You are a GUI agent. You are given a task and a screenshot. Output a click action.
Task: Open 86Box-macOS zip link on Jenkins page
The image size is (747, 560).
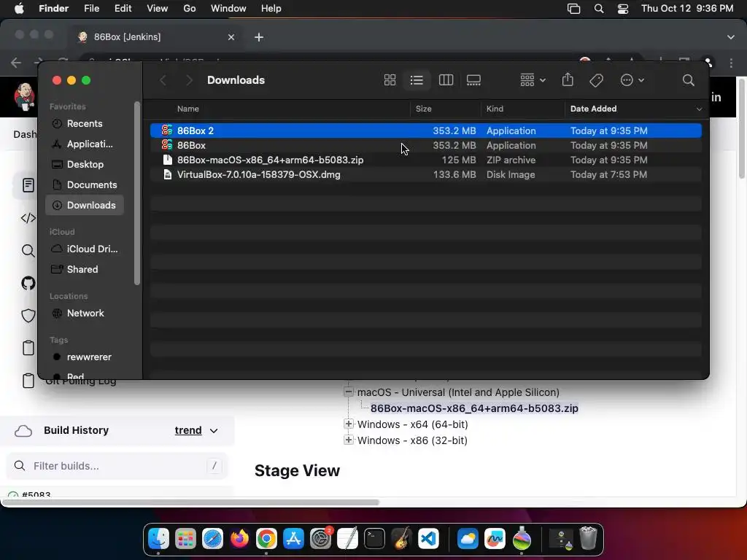474,408
